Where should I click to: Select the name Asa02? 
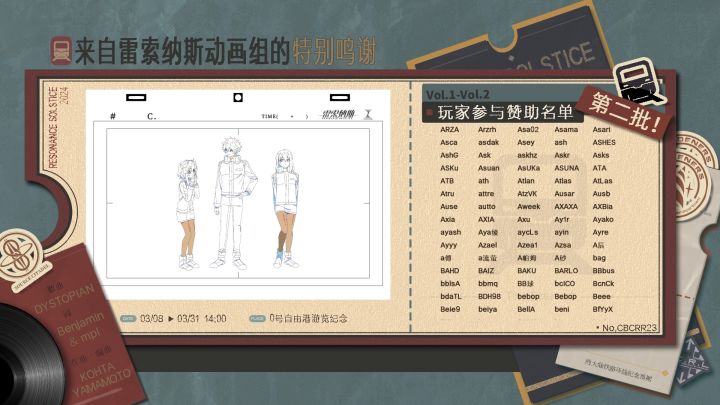pos(528,129)
